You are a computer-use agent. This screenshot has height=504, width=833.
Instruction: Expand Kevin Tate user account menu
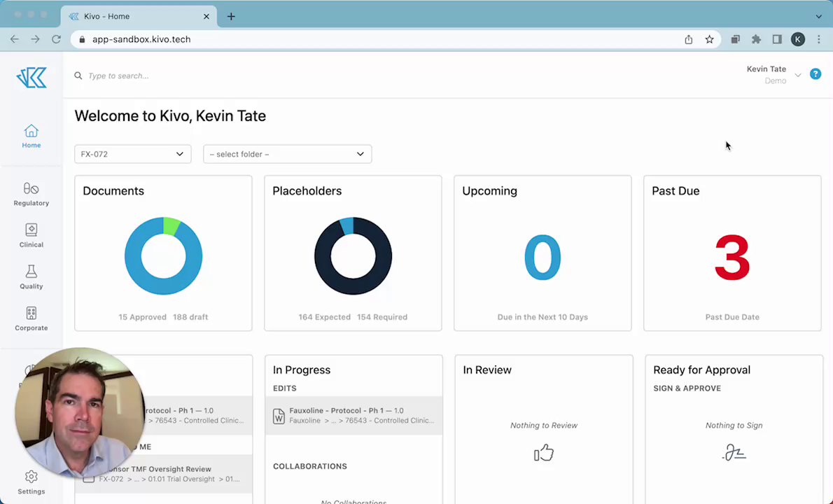pyautogui.click(x=773, y=74)
